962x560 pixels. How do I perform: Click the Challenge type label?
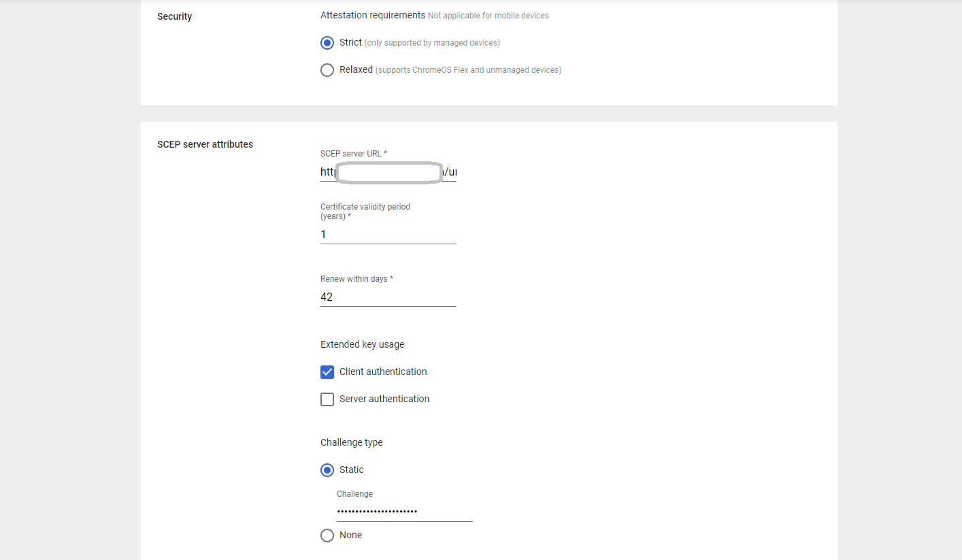click(x=351, y=442)
